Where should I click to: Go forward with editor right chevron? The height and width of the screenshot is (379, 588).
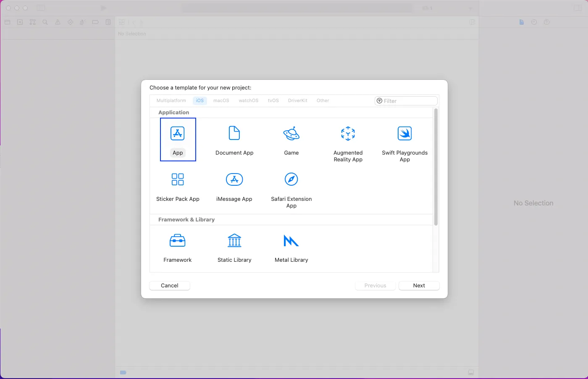142,22
